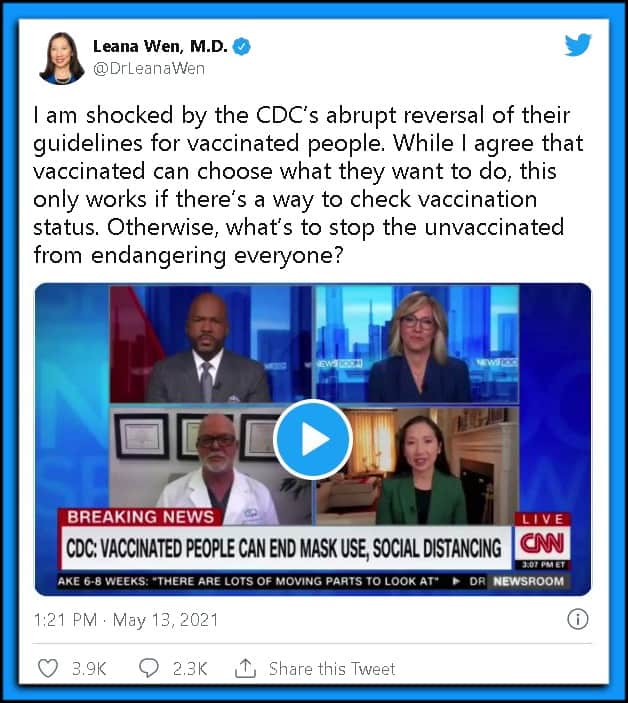This screenshot has width=628, height=703.
Task: Click the share upload arrow icon
Action: pyautogui.click(x=245, y=668)
